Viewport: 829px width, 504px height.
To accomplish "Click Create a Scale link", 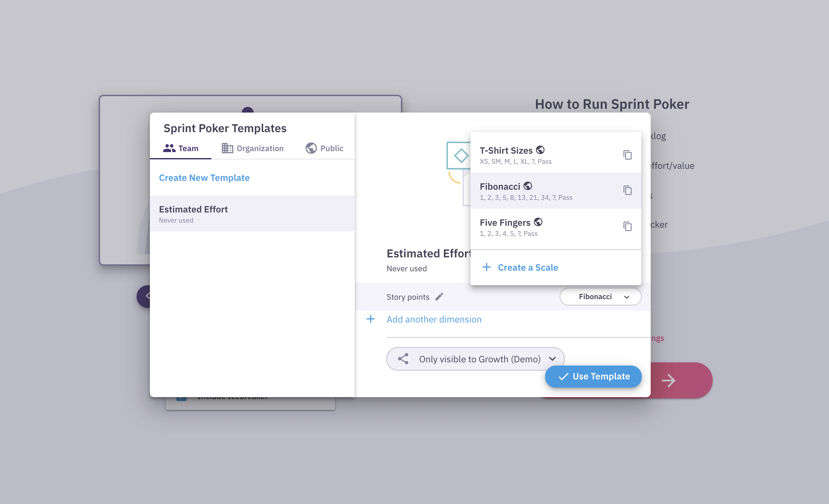I will click(x=528, y=267).
